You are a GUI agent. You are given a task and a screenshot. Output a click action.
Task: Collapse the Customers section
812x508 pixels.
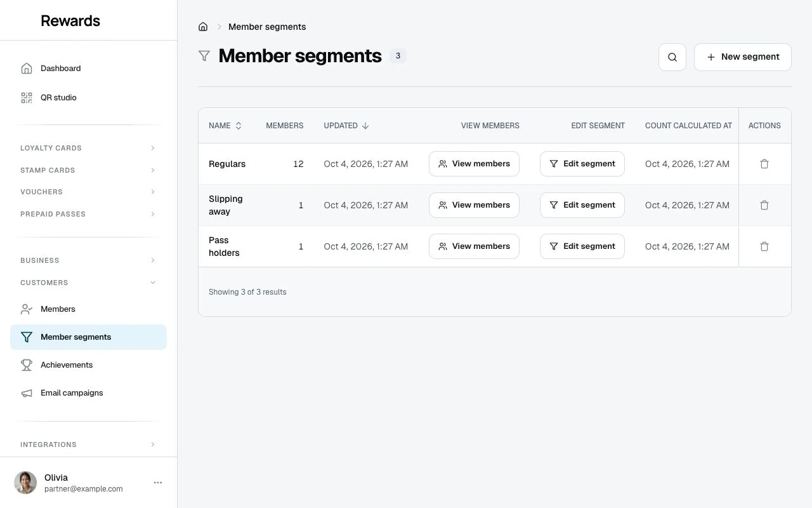click(x=88, y=283)
